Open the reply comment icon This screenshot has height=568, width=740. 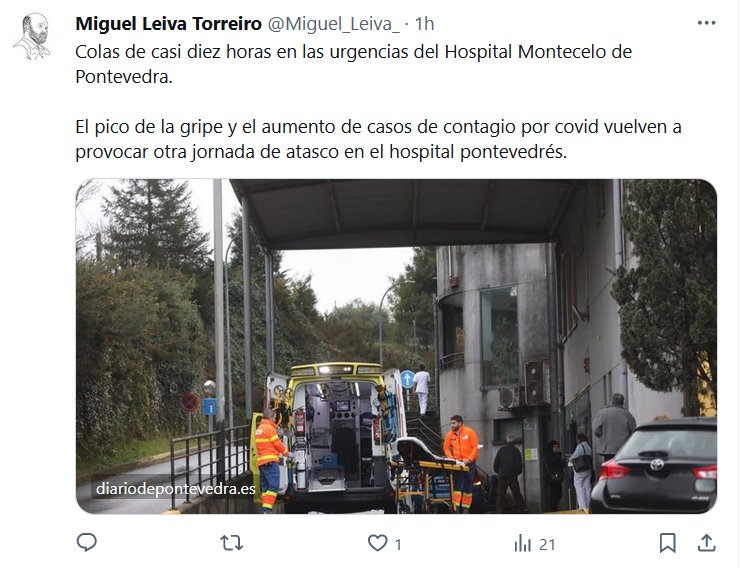click(x=87, y=543)
